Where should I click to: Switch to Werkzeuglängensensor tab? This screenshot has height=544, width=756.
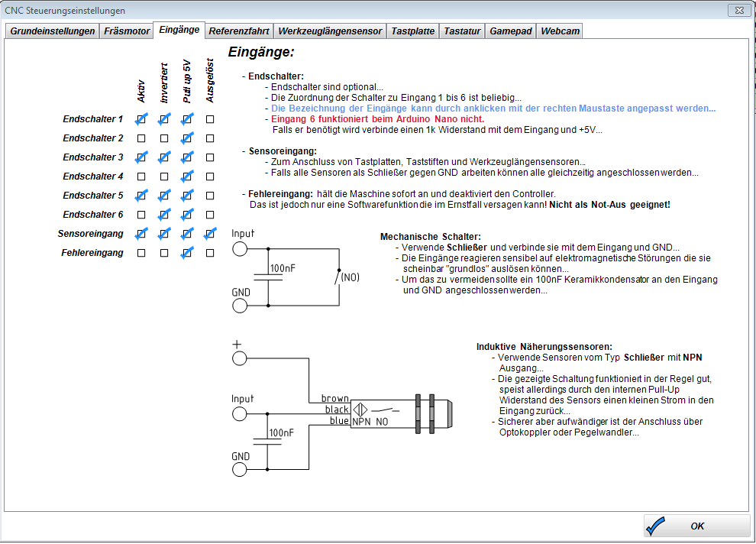(x=330, y=31)
